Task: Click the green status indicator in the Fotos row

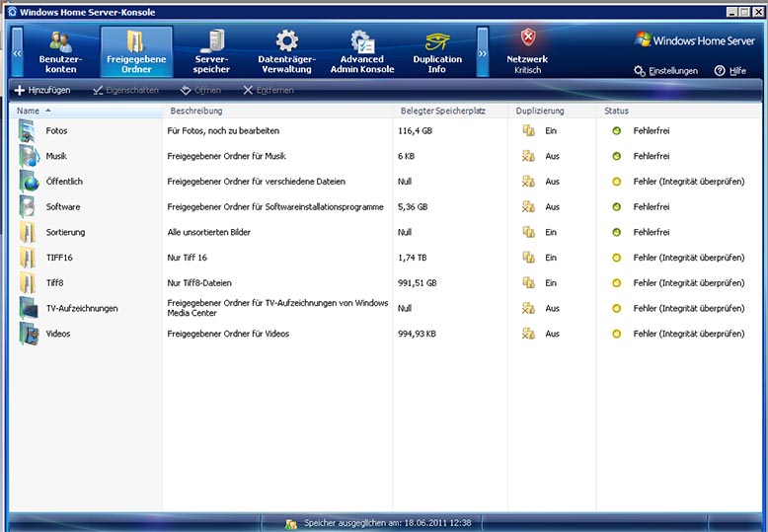Action: click(617, 131)
